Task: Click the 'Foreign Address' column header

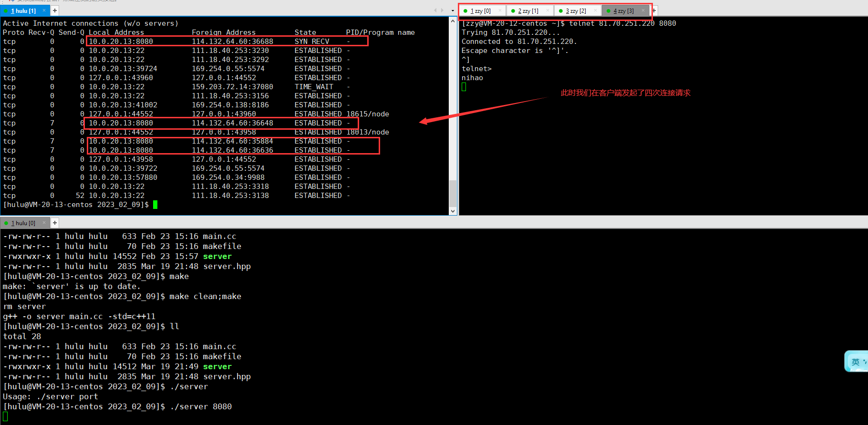Action: 224,32
